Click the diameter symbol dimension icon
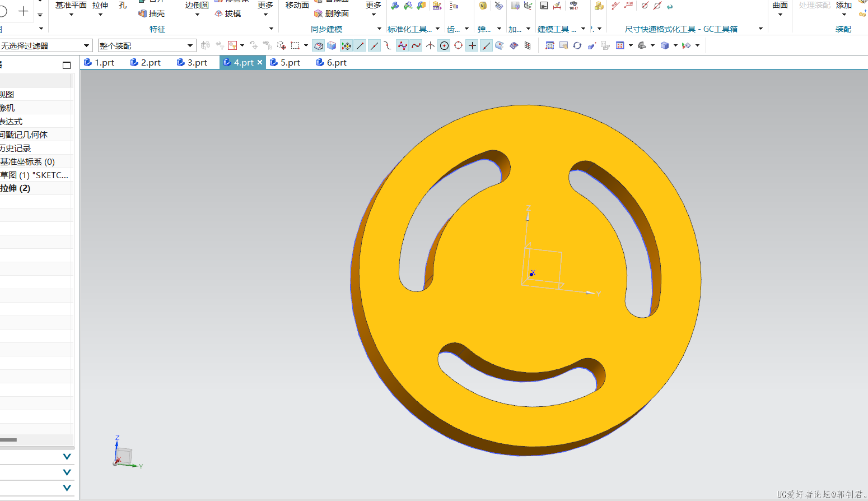This screenshot has width=868, height=501. 645,6
